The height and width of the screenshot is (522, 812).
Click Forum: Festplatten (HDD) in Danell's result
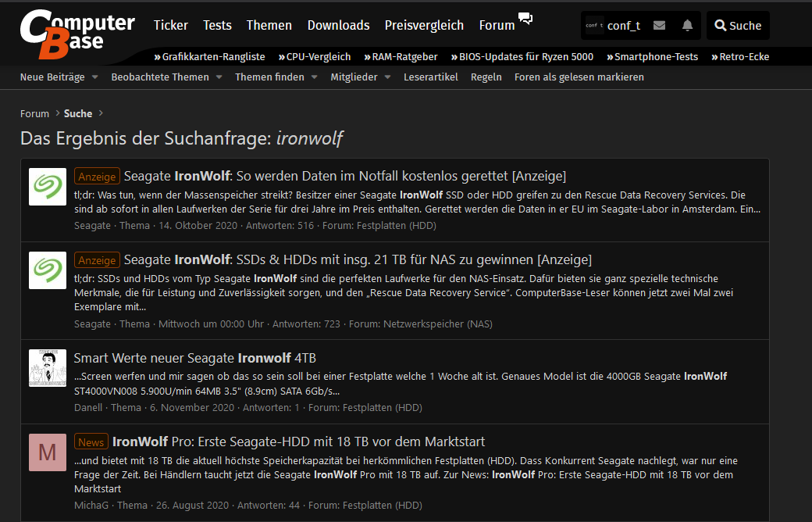[365, 407]
